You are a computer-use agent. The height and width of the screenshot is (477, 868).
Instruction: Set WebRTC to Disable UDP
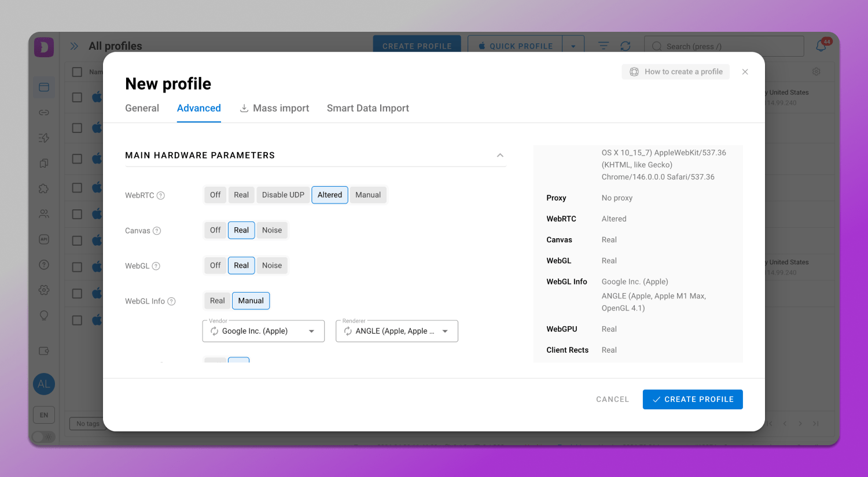[x=283, y=195]
